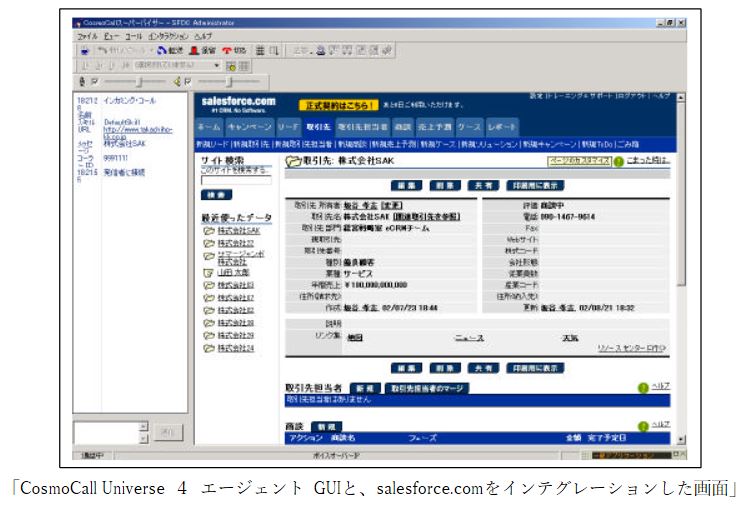Image resolution: width=742 pixels, height=509 pixels.
Task: Click the account folder icon beside 取引先: 株式会社SAK heading
Action: (x=293, y=162)
